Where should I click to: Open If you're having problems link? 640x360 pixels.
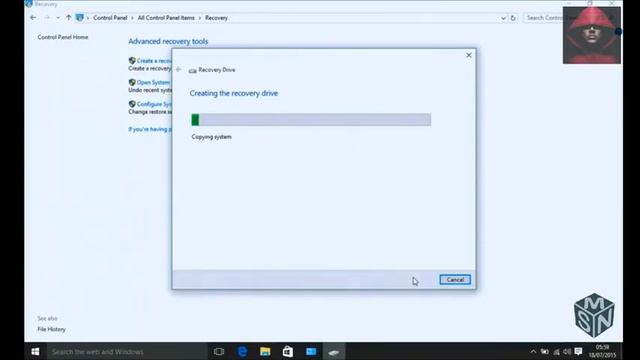coord(150,129)
